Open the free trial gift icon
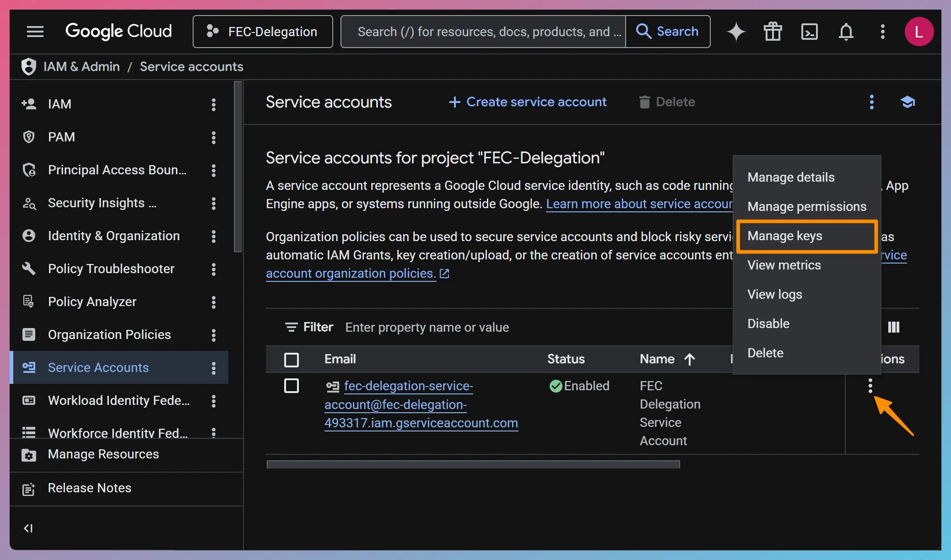This screenshot has width=951, height=560. tap(773, 32)
